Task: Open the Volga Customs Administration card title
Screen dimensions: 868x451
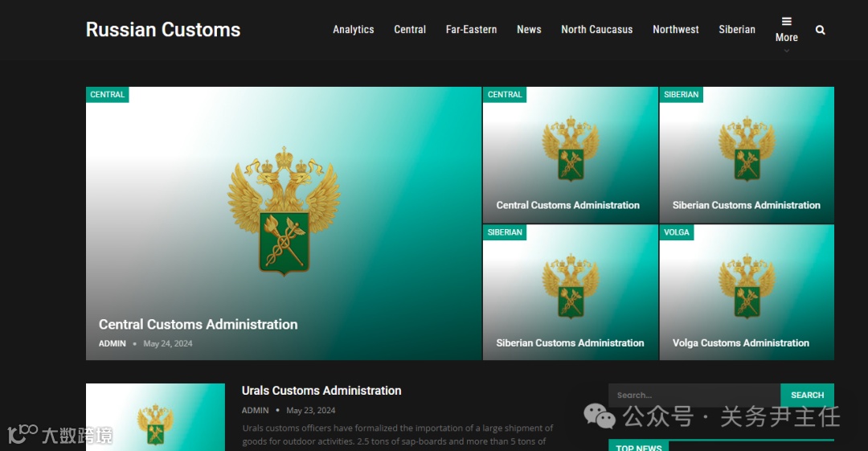Action: pyautogui.click(x=741, y=343)
